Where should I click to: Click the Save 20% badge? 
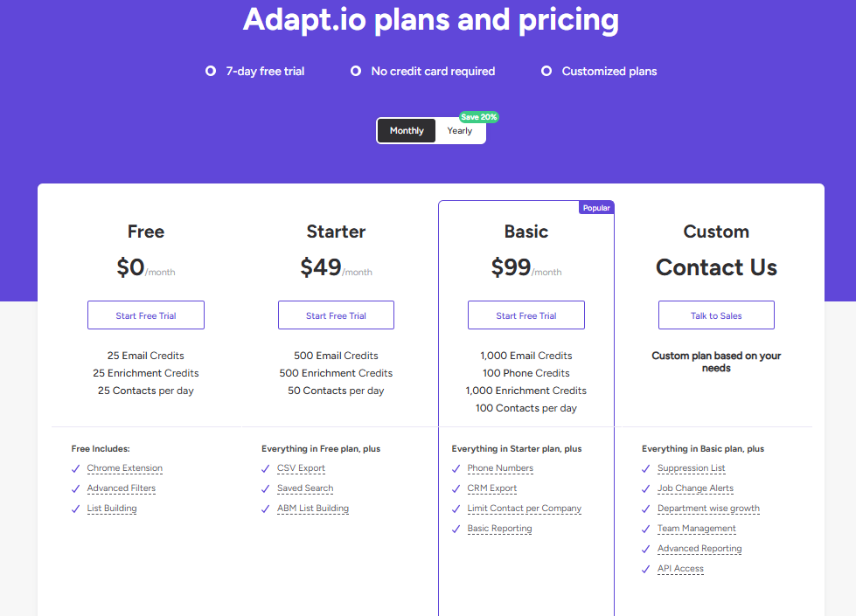479,116
